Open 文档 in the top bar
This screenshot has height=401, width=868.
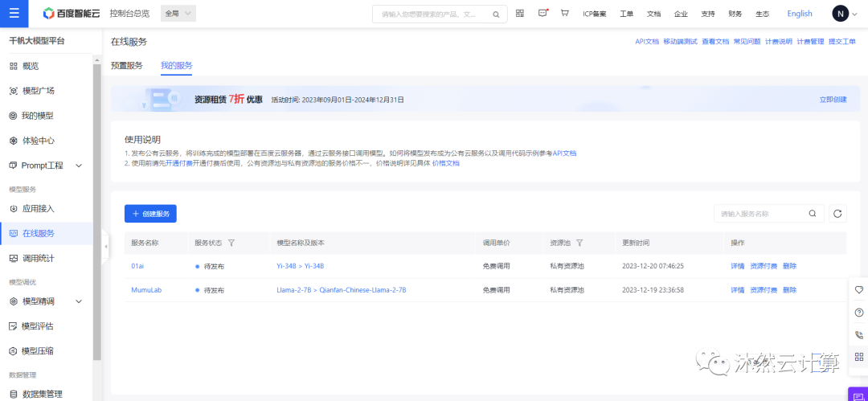pyautogui.click(x=653, y=14)
